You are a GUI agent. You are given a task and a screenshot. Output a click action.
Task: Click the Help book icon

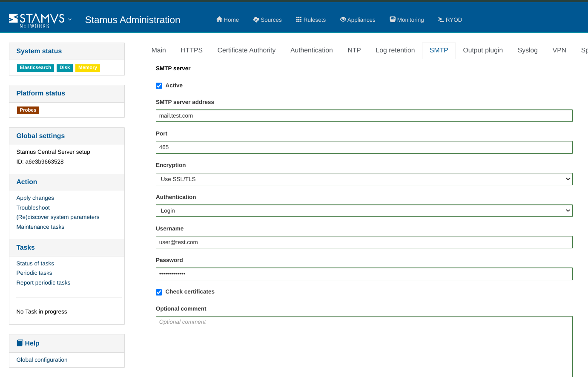(20, 343)
